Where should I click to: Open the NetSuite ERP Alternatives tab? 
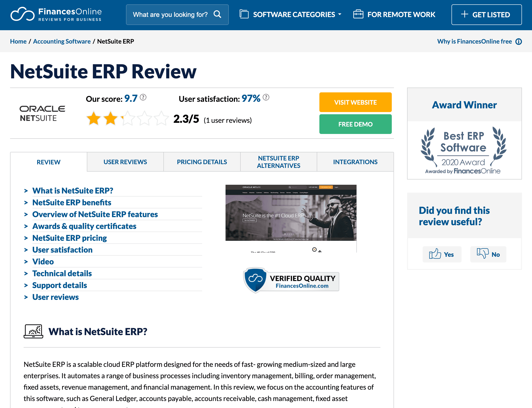click(279, 162)
